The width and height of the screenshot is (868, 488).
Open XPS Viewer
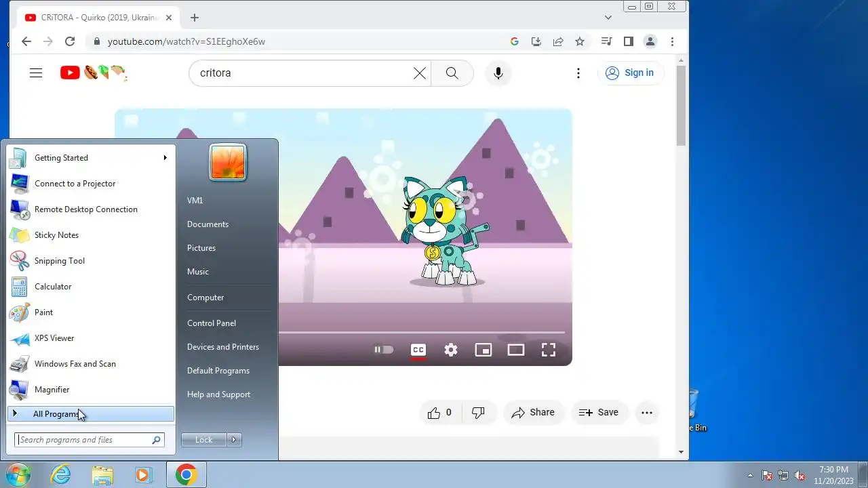[91, 338]
